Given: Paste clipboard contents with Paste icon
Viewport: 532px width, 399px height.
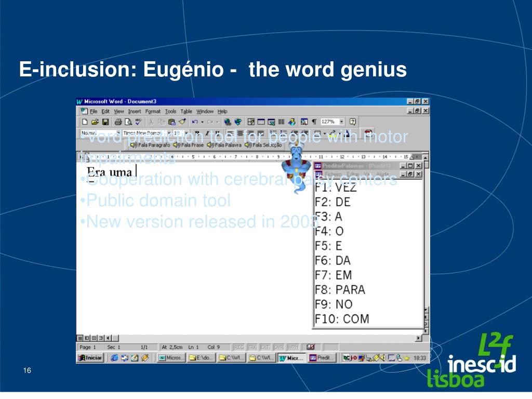Looking at the screenshot, I should pyautogui.click(x=172, y=122).
